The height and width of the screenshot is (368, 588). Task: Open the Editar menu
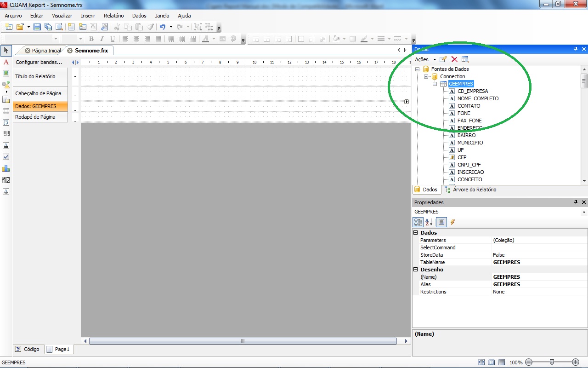pos(37,16)
